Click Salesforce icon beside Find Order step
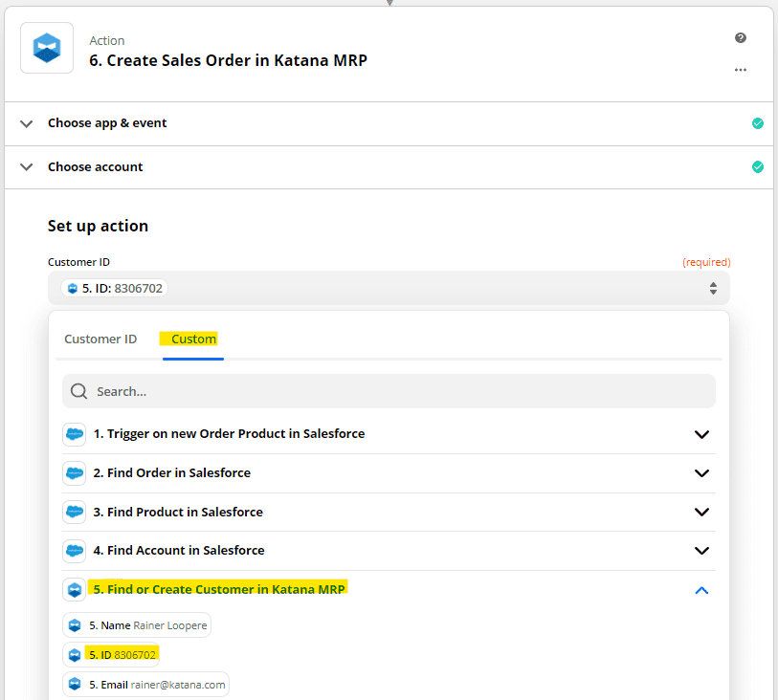The image size is (778, 700). (x=75, y=473)
